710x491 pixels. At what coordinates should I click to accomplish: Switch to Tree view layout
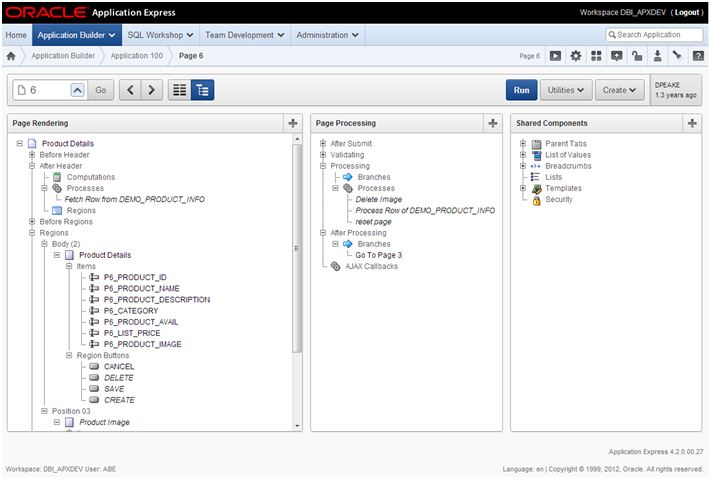pyautogui.click(x=202, y=90)
